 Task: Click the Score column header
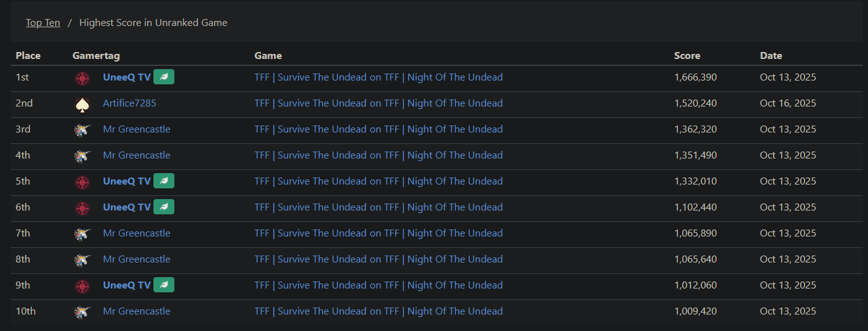[x=687, y=56]
